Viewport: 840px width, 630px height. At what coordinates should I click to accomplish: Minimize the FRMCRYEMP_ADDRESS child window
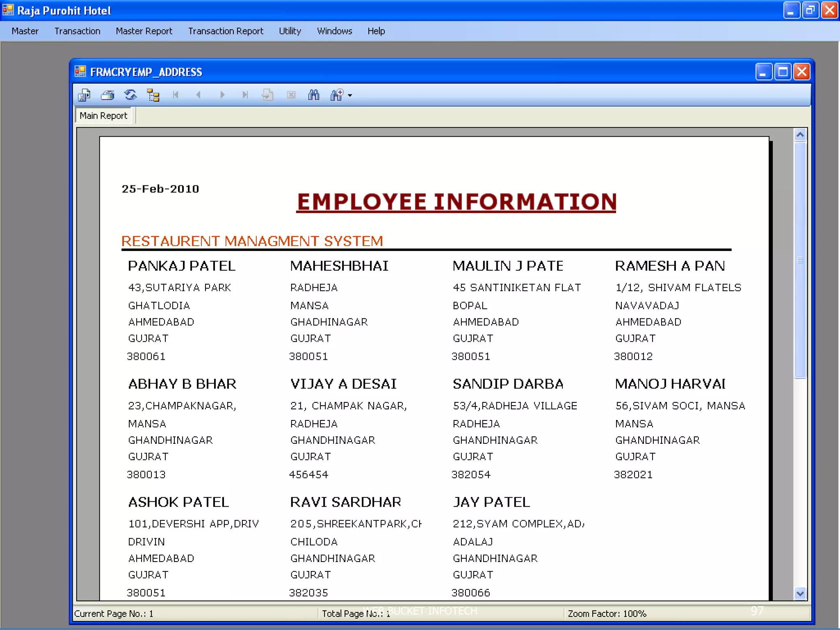coord(764,72)
